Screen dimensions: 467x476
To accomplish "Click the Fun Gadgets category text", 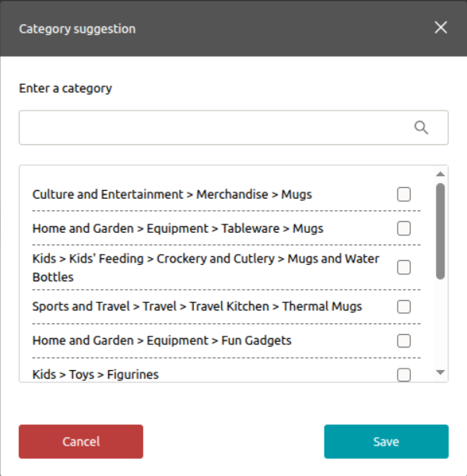I will (162, 340).
